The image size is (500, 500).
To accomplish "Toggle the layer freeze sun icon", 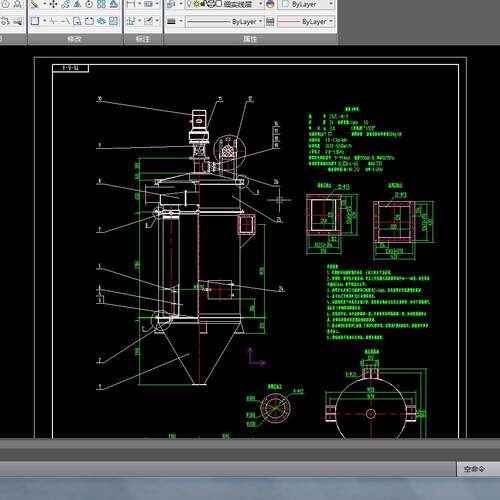I will point(196,4).
